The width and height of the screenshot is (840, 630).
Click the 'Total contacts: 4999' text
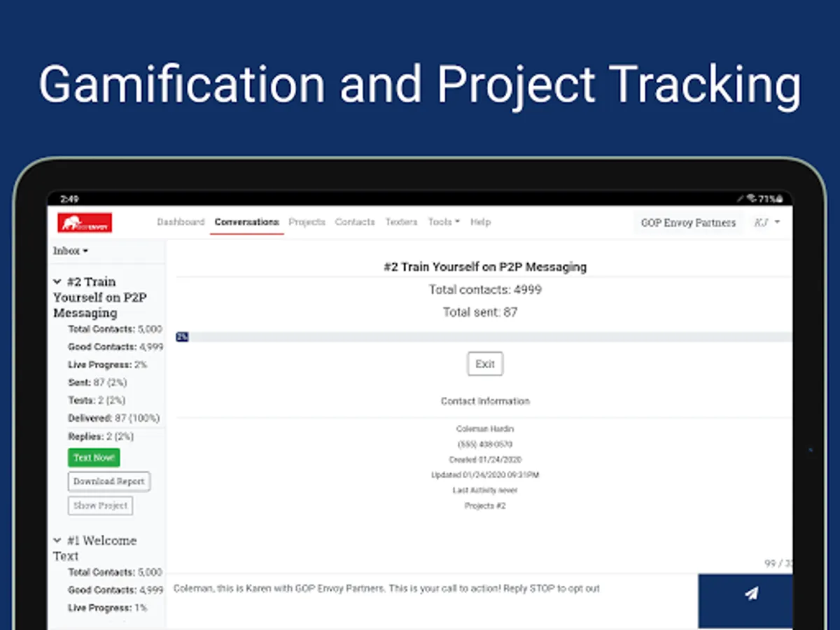(485, 290)
